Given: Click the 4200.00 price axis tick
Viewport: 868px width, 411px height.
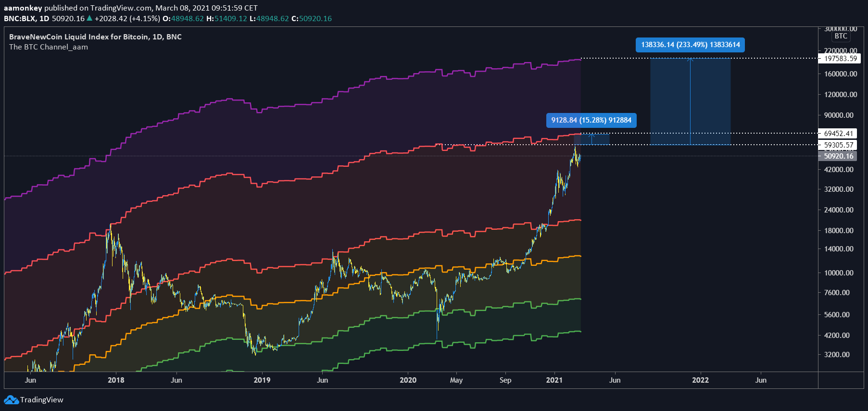Looking at the screenshot, I should pyautogui.click(x=837, y=336).
